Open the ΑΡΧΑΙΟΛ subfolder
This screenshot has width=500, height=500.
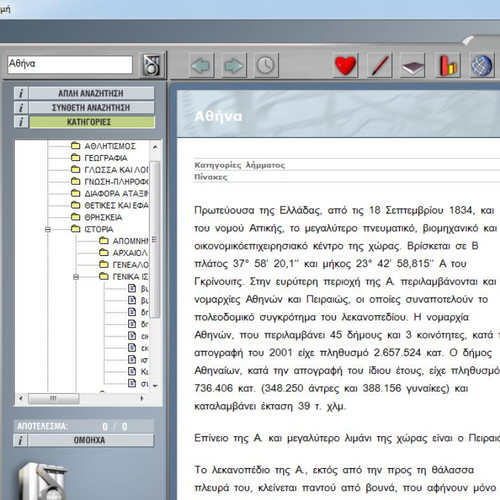130,253
